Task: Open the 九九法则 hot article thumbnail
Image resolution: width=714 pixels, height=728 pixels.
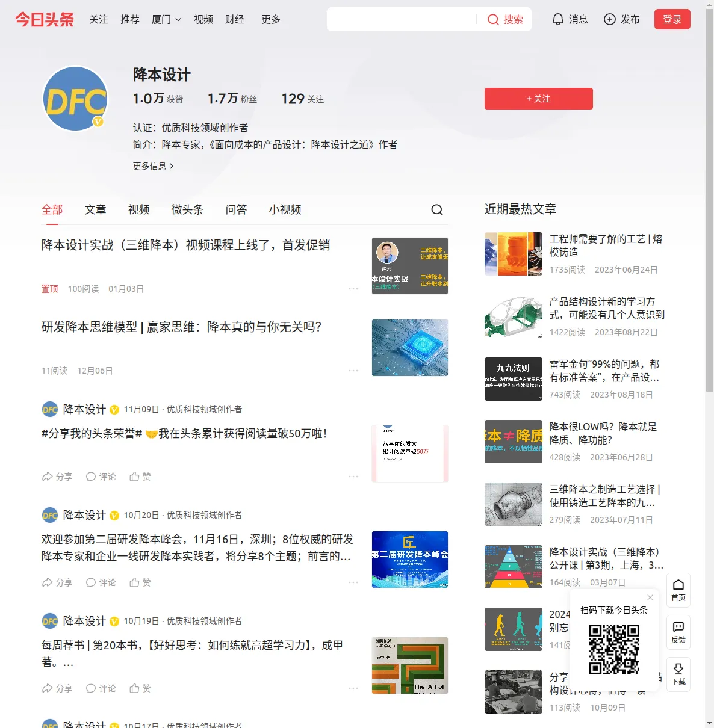Action: click(x=514, y=379)
